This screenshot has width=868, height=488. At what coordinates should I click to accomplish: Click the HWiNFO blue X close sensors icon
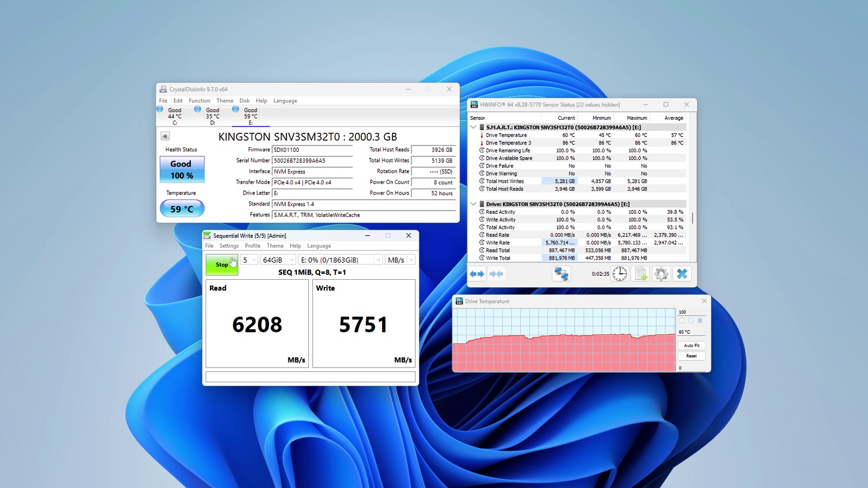[682, 274]
